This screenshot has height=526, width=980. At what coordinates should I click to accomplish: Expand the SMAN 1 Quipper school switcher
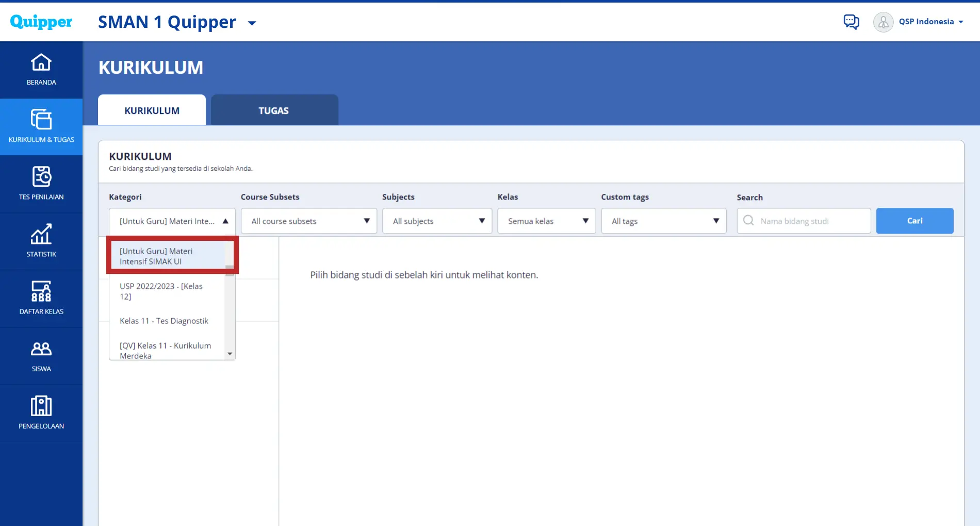(252, 23)
